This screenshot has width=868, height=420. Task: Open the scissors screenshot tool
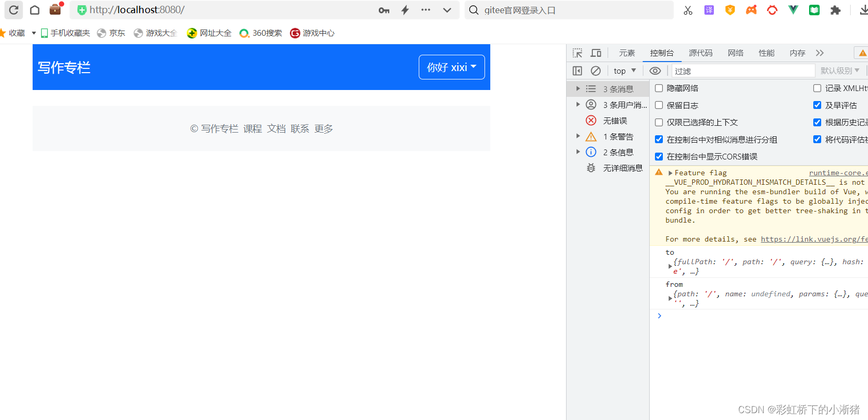[688, 10]
